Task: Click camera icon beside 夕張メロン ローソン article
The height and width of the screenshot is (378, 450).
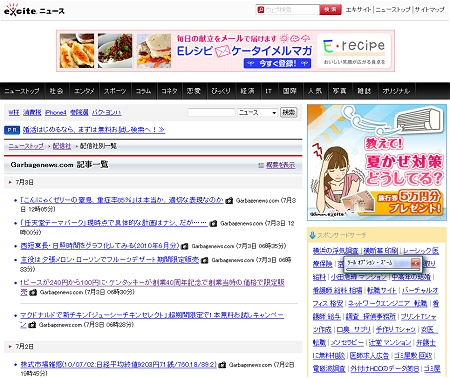Action: point(205,260)
